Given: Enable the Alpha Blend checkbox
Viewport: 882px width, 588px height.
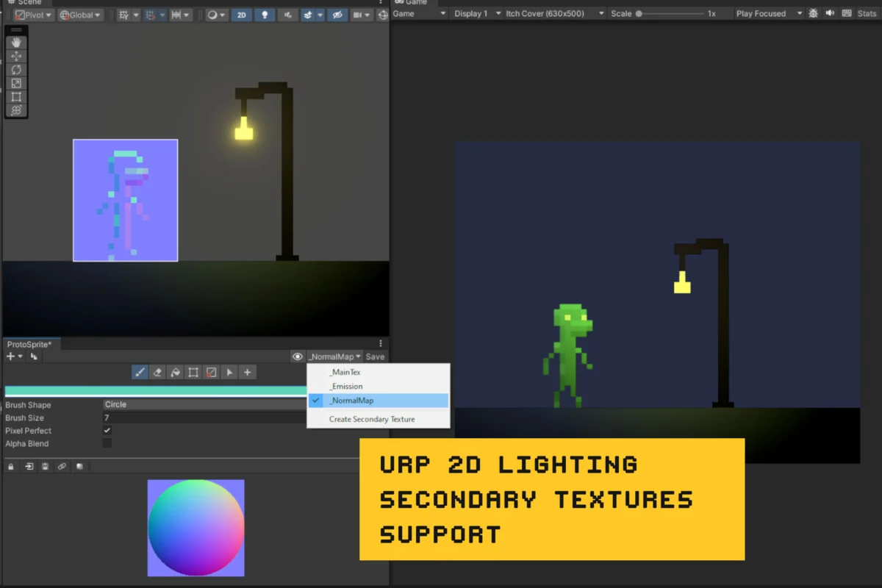Looking at the screenshot, I should (107, 444).
